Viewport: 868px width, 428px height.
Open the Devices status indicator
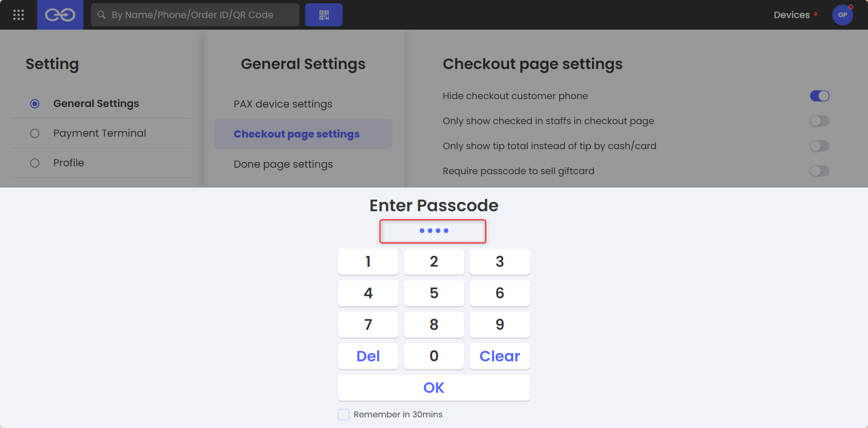[796, 15]
